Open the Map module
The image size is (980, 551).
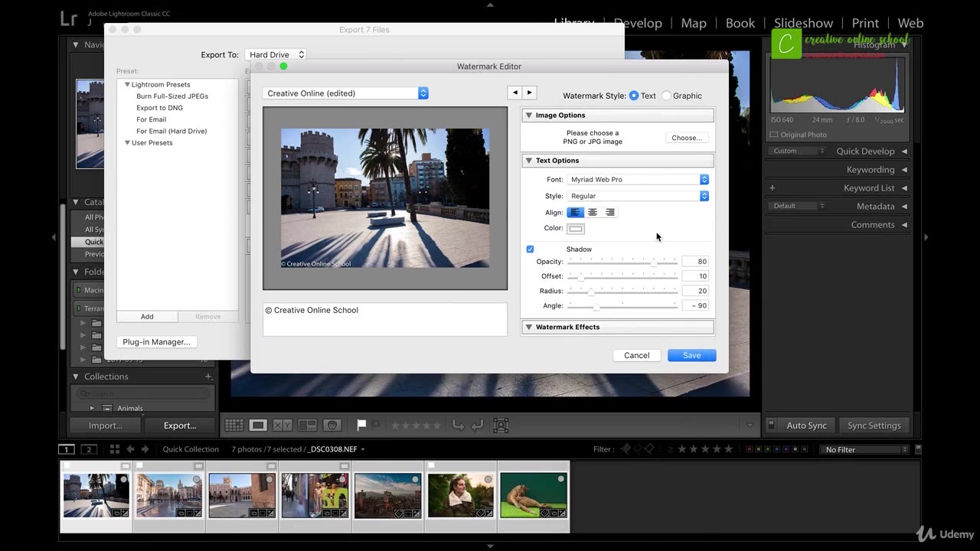694,23
